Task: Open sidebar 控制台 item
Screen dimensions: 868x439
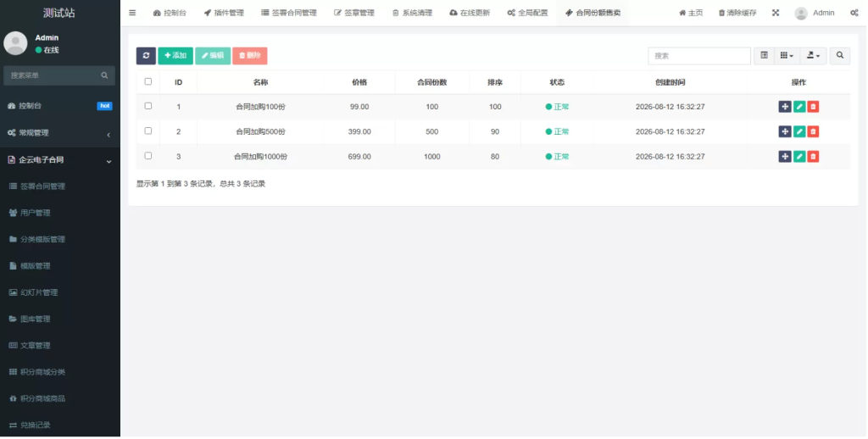Action: click(60, 106)
